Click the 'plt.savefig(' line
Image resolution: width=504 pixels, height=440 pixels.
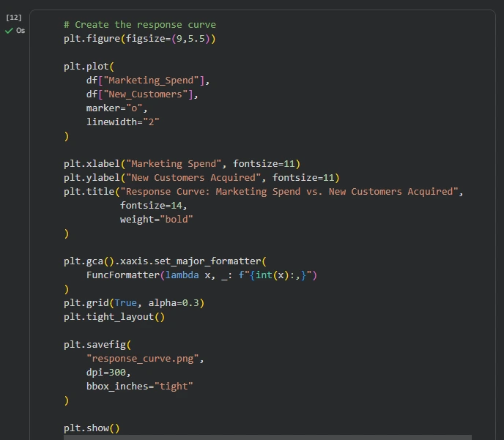point(97,345)
